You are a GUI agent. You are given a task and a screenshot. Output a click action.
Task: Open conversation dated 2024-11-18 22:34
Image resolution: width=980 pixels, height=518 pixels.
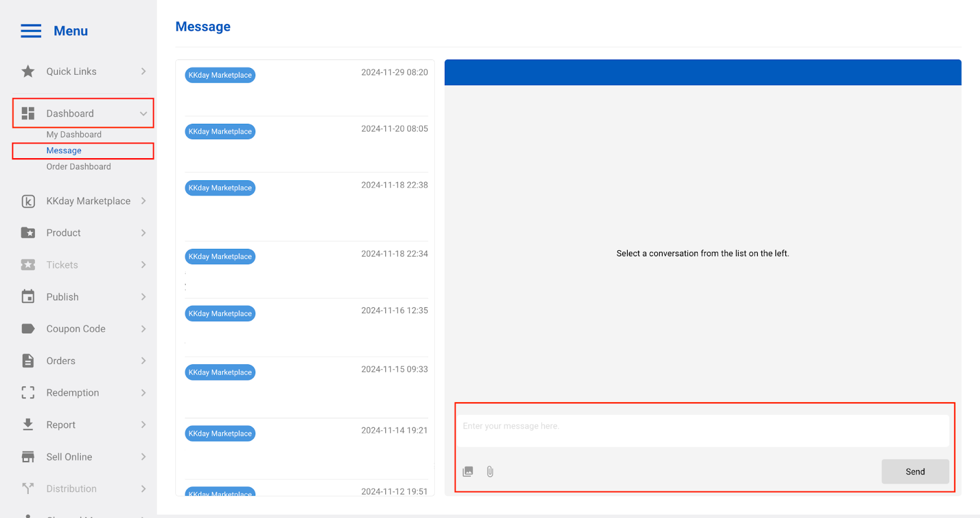pos(306,270)
